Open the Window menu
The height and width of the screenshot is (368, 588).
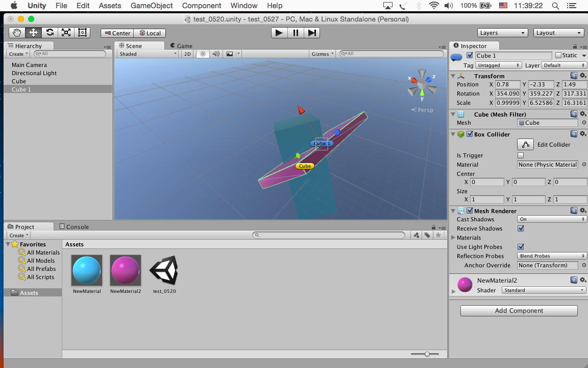pos(244,6)
